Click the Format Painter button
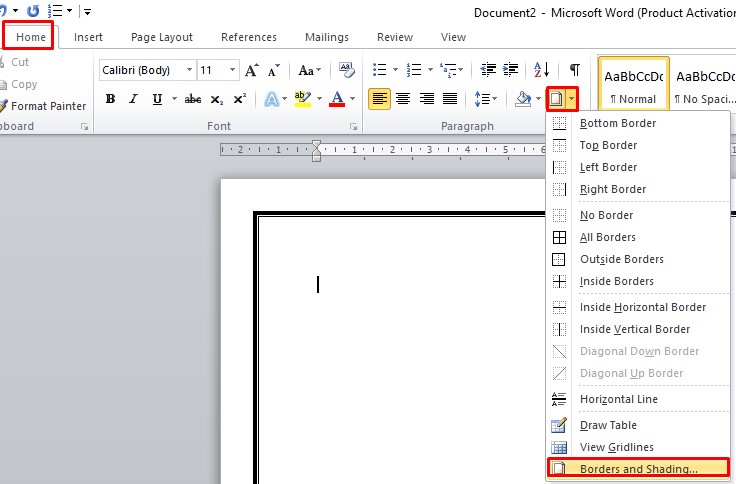 pyautogui.click(x=43, y=106)
